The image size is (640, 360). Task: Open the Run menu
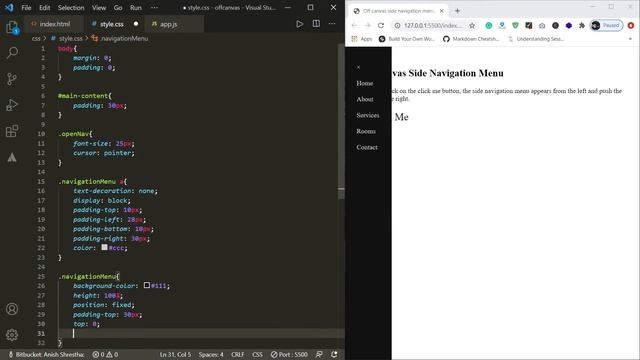[x=136, y=7]
